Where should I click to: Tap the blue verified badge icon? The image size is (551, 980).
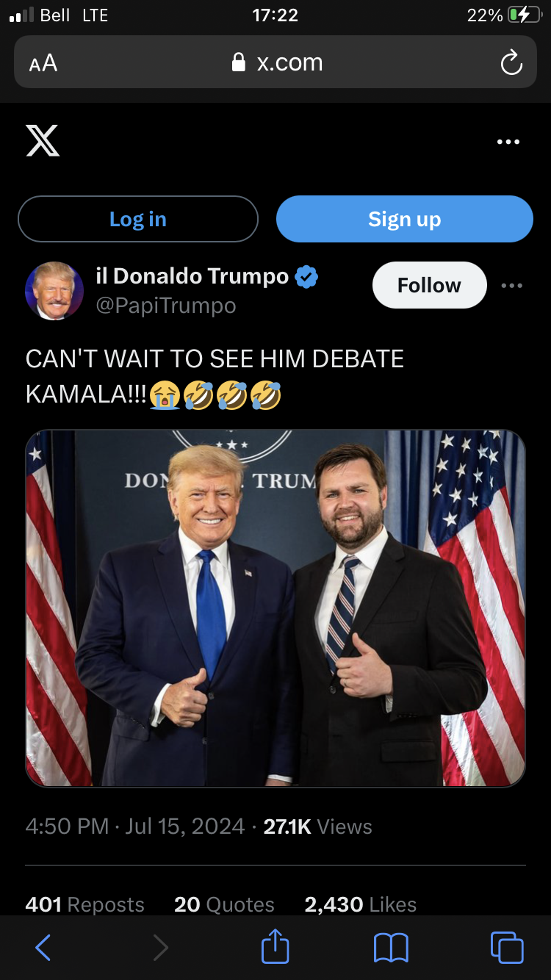point(306,277)
